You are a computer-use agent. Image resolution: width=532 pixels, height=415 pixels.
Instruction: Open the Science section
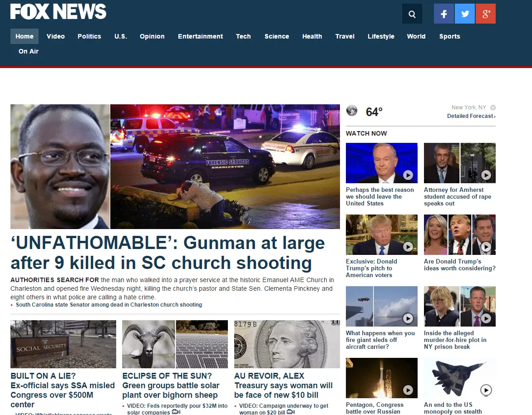point(276,36)
